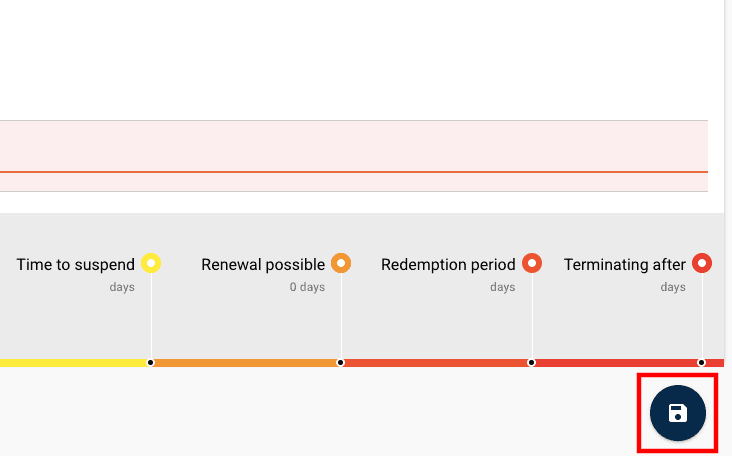Click the yellow Time to suspend ring
This screenshot has height=456, width=732.
[x=151, y=264]
